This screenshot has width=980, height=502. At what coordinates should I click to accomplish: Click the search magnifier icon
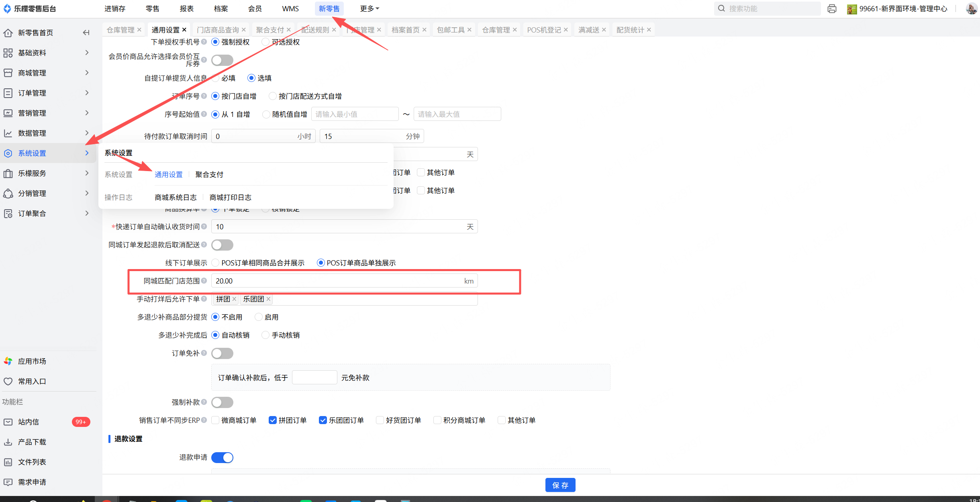[721, 8]
